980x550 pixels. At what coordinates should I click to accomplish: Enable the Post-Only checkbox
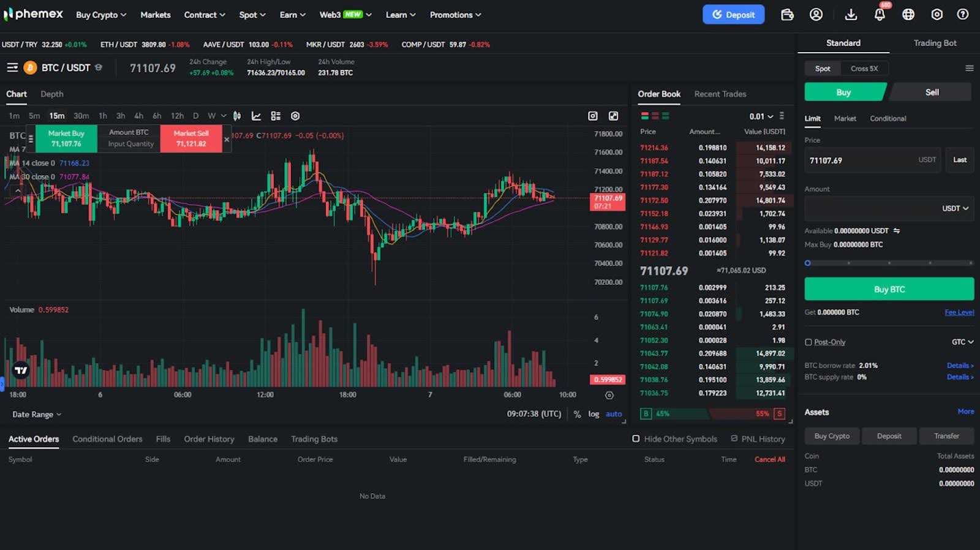point(809,342)
